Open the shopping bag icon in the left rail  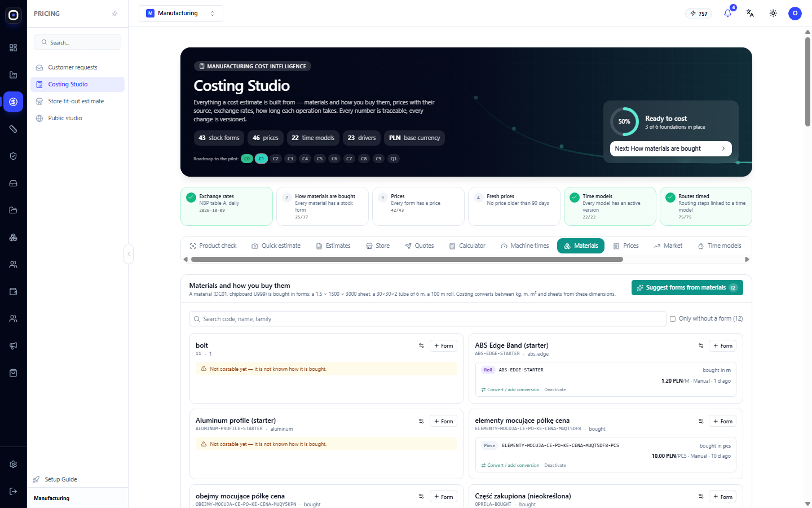14,373
